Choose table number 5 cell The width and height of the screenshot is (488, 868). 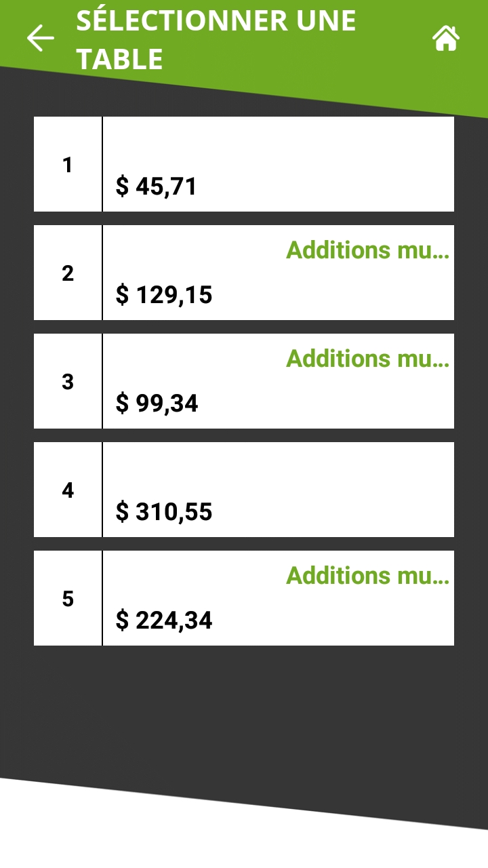point(68,598)
